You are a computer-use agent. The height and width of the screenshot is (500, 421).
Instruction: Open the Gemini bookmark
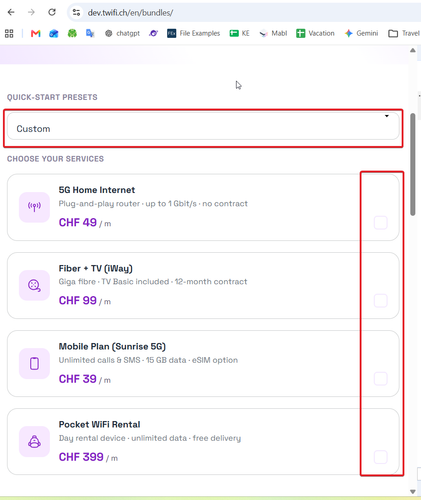362,33
